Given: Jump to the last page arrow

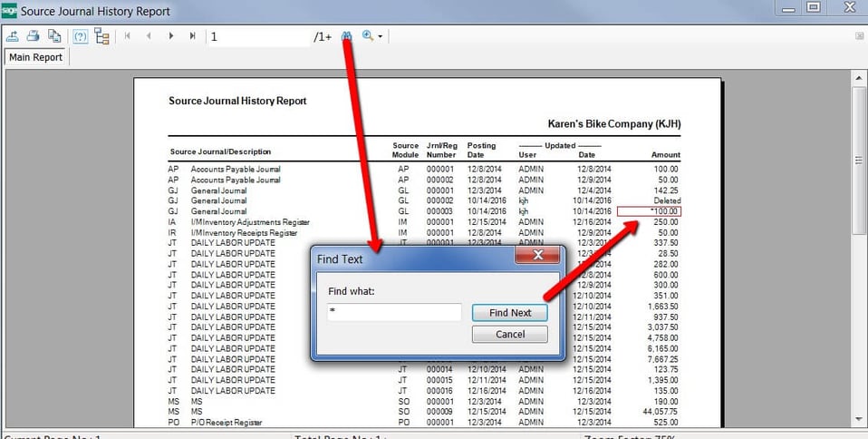Looking at the screenshot, I should [x=192, y=36].
